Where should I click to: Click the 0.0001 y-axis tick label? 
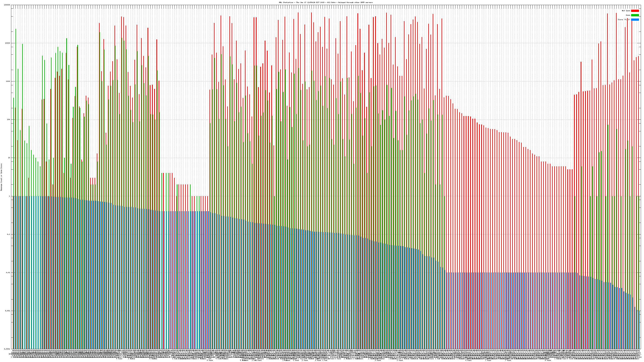tap(7, 349)
